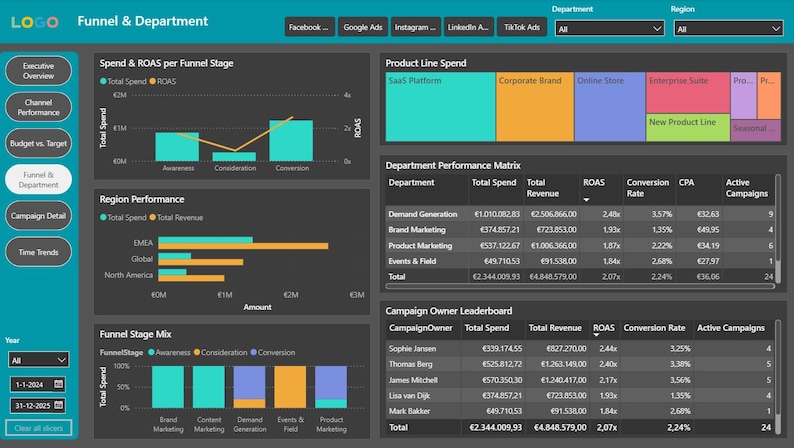Screen dimensions: 794x448
Task: Filter by Facebook channel button
Action: [309, 27]
